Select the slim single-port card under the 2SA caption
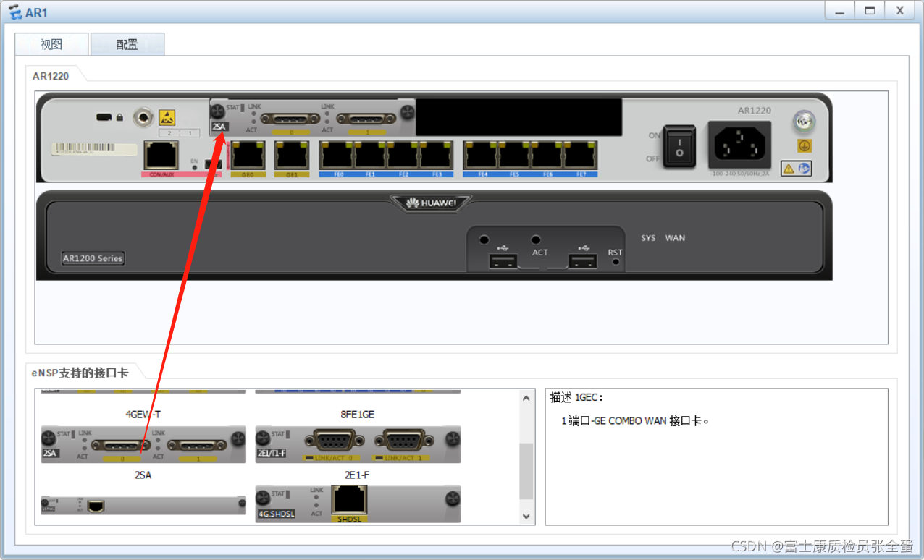The height and width of the screenshot is (560, 924). tap(143, 506)
